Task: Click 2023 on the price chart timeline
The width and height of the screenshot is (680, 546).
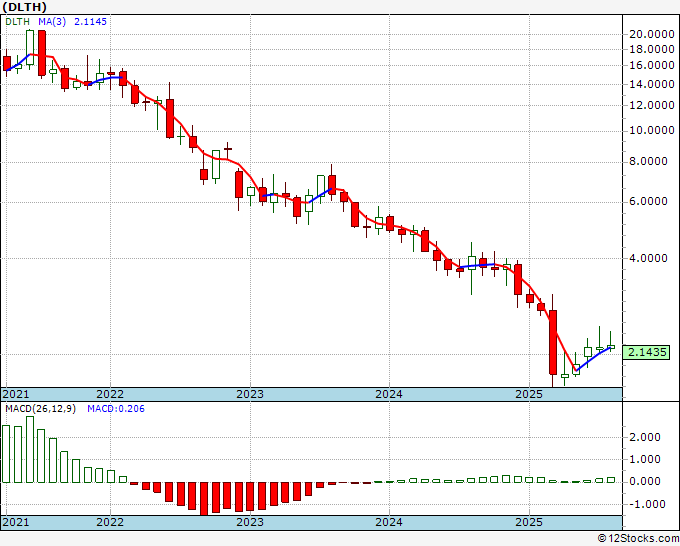Action: point(250,394)
